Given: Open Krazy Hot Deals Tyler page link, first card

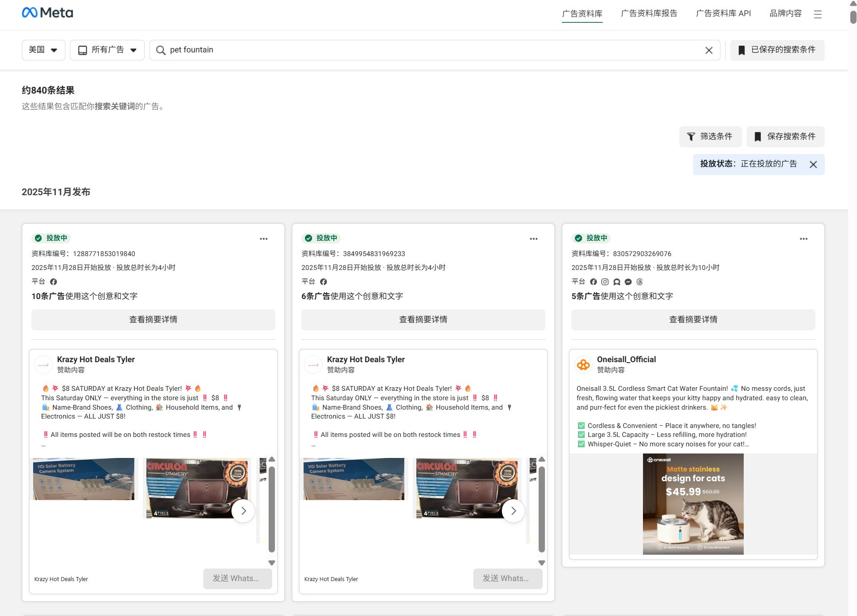Looking at the screenshot, I should click(96, 359).
